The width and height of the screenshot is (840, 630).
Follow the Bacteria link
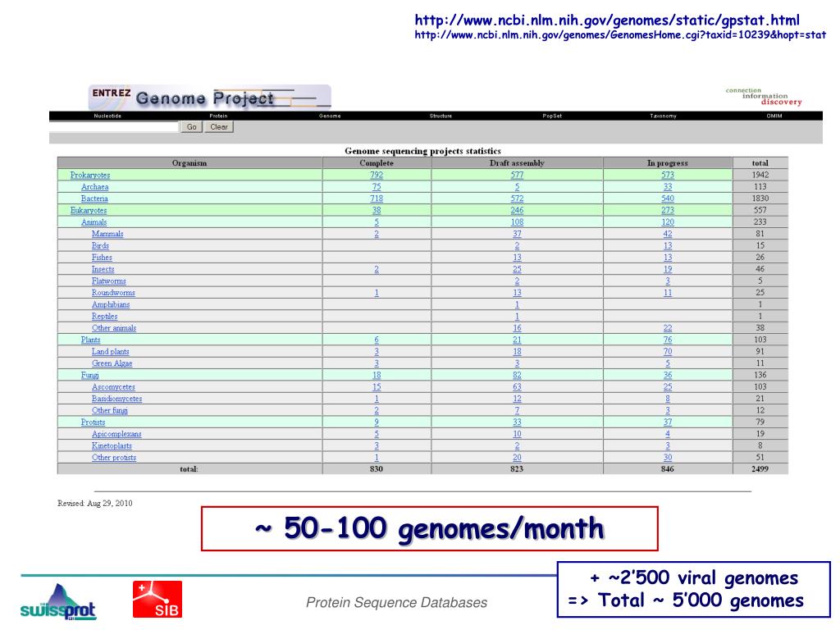(x=94, y=199)
